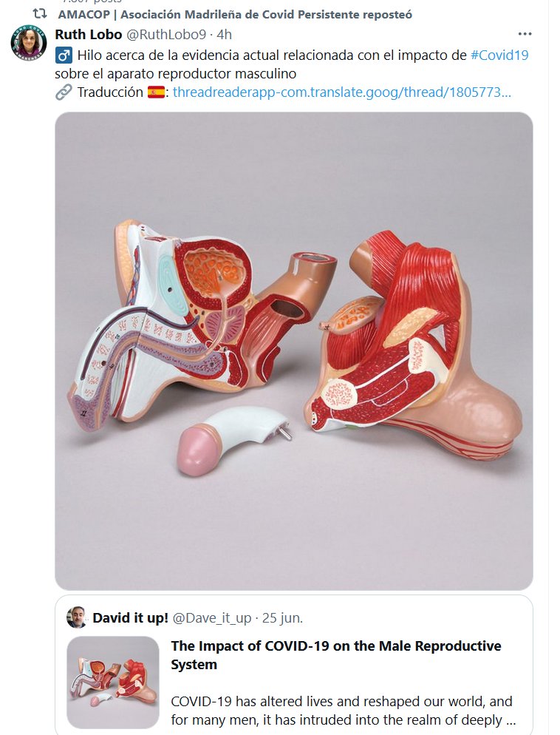Click the AMACOP reposteó label
Viewport: 560px width, 735px height.
tap(235, 15)
